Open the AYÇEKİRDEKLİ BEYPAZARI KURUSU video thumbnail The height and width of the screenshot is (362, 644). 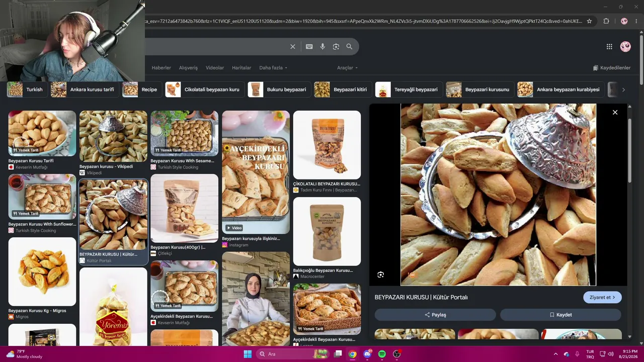256,172
